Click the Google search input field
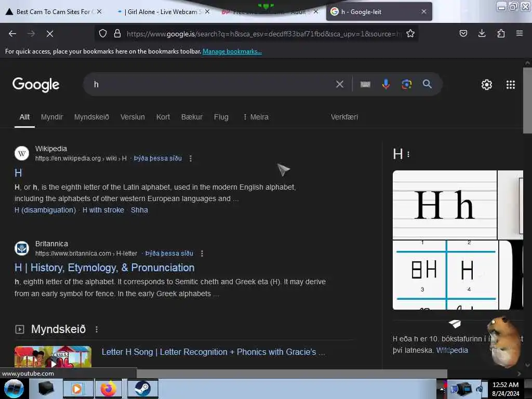The image size is (532, 399). point(212,84)
